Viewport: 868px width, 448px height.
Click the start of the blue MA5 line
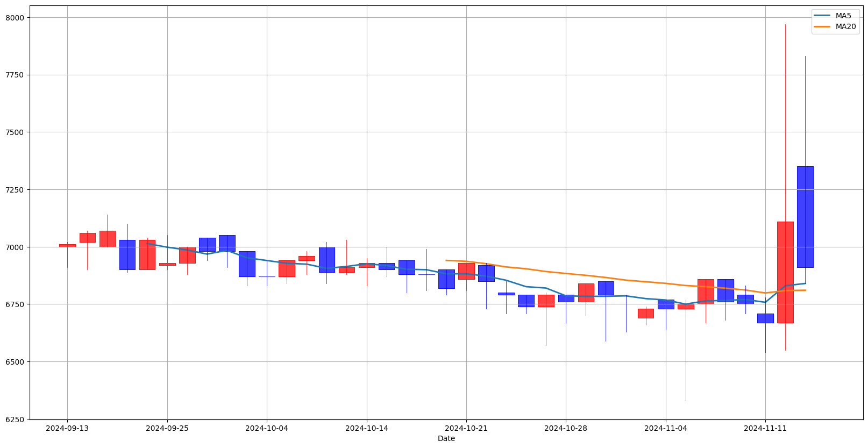click(x=147, y=244)
